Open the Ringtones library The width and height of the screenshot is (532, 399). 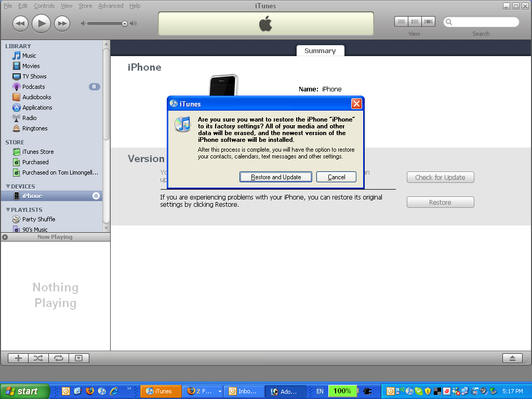pos(35,128)
